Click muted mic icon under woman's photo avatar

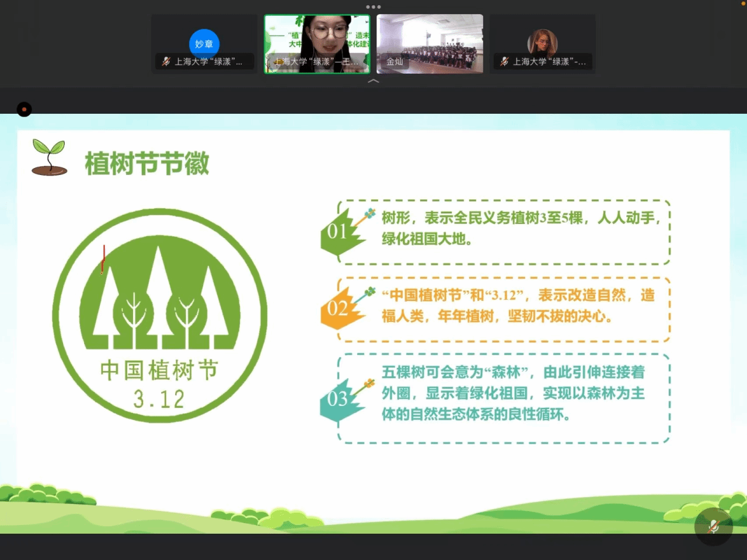[504, 61]
